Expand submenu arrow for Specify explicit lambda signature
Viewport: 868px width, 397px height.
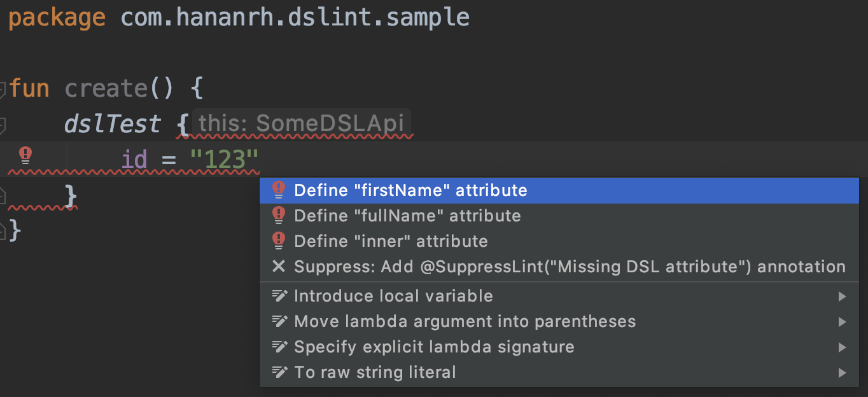pos(842,347)
